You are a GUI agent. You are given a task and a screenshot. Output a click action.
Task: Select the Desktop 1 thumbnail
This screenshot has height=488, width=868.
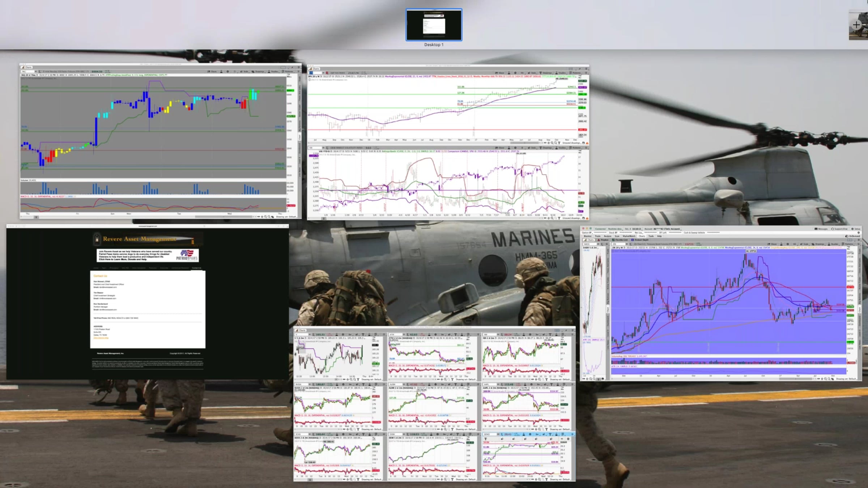[x=434, y=25]
